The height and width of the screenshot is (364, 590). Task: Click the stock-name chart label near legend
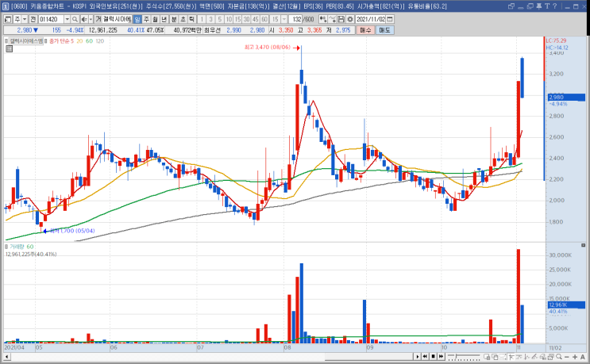26,41
